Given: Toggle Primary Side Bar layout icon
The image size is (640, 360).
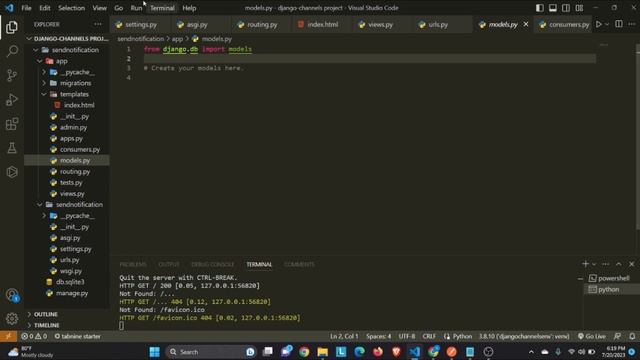Looking at the screenshot, I should coord(540,8).
